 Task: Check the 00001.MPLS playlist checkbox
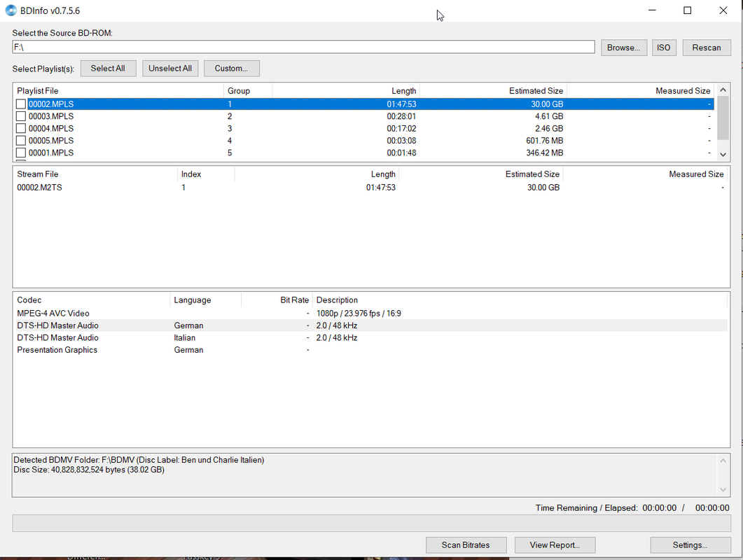tap(21, 153)
